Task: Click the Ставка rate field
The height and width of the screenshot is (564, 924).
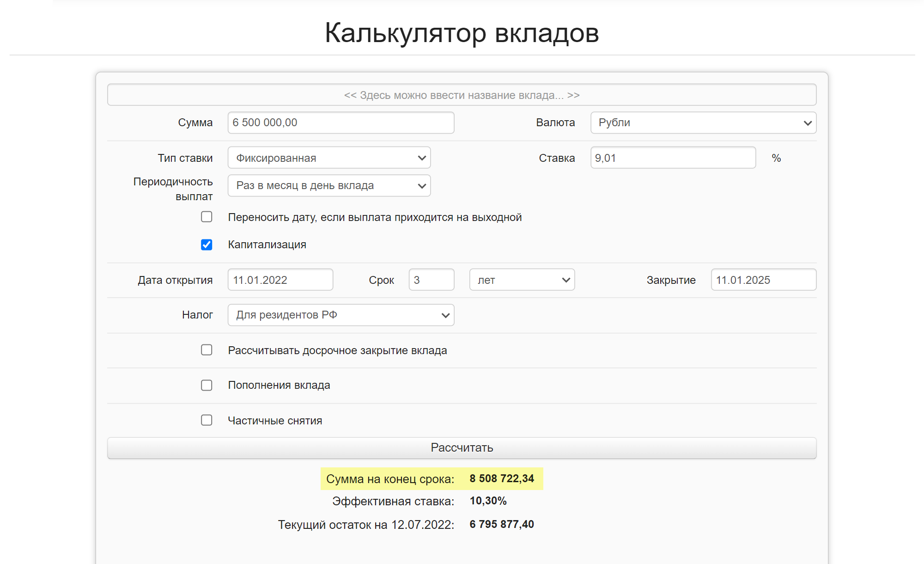Action: pyautogui.click(x=673, y=158)
